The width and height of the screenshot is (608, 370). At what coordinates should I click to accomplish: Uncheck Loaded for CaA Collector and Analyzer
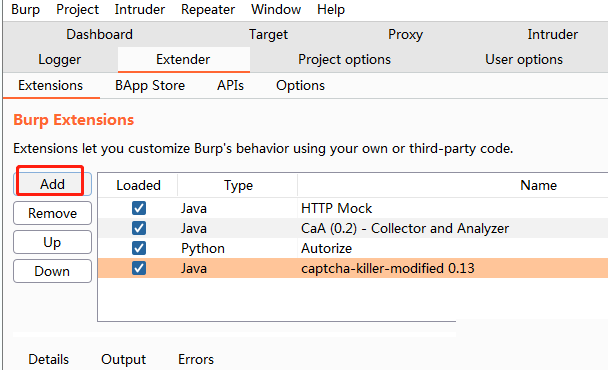click(139, 228)
